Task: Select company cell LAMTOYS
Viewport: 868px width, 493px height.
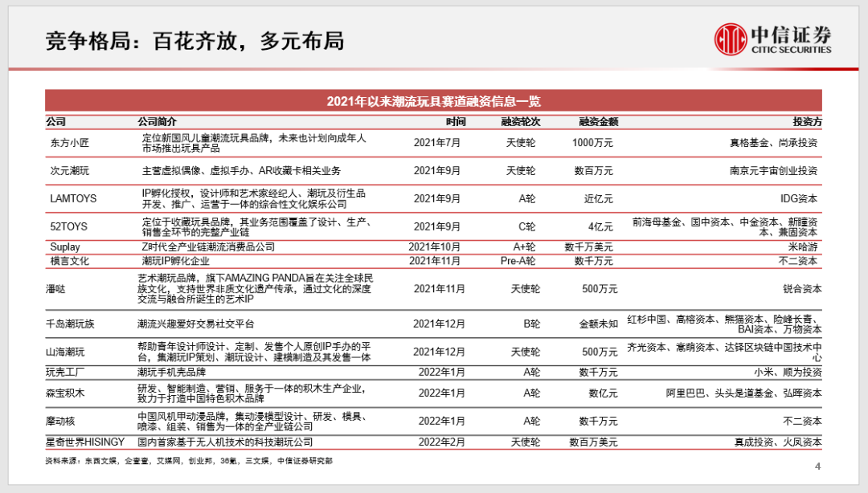Action: click(73, 198)
